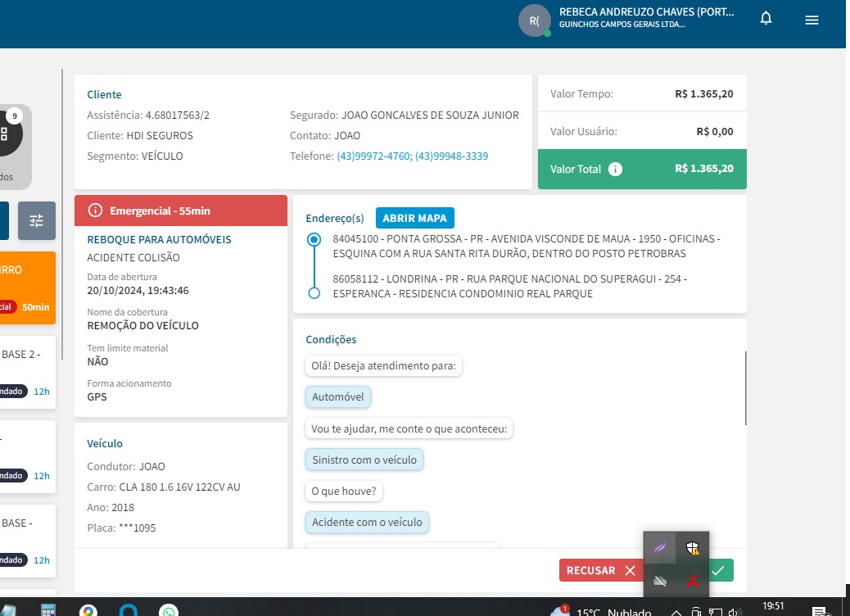The width and height of the screenshot is (850, 616).
Task: Click the red phone tray icon
Action: coord(692,582)
